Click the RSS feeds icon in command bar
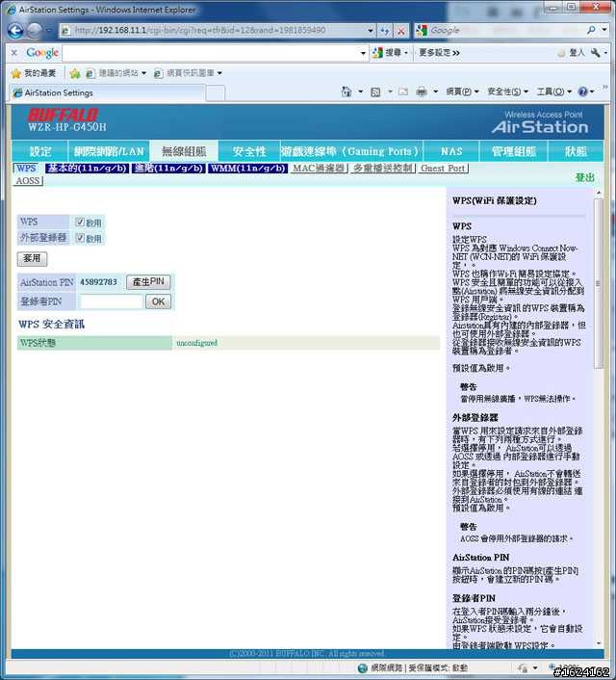This screenshot has width=616, height=680. coord(375,92)
